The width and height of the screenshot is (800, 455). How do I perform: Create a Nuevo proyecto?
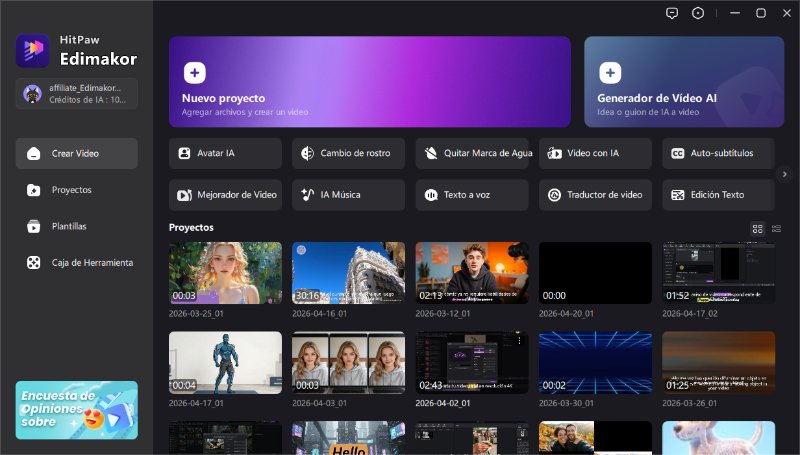tap(369, 82)
